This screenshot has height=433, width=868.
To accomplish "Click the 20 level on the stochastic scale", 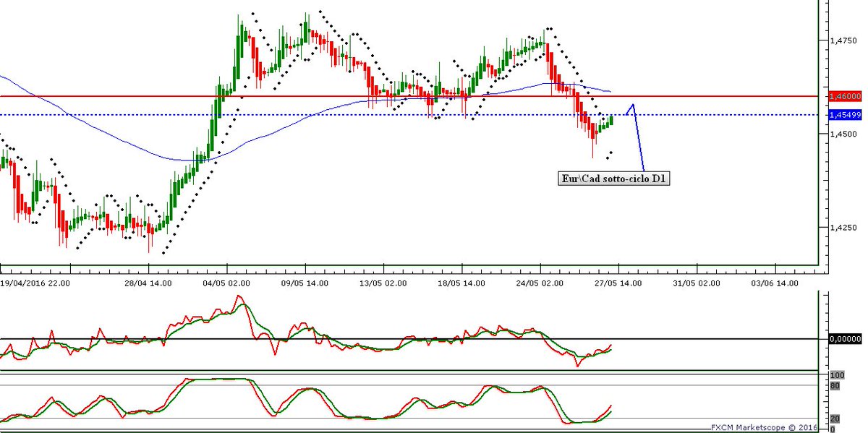I will point(835,419).
